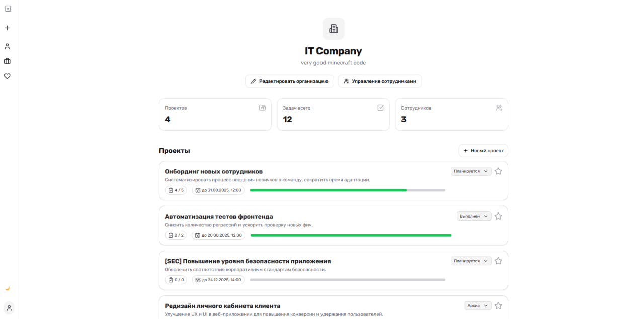Star the Автоматизация тестов фронтенда project
This screenshot has width=644, height=319.
coord(498,216)
